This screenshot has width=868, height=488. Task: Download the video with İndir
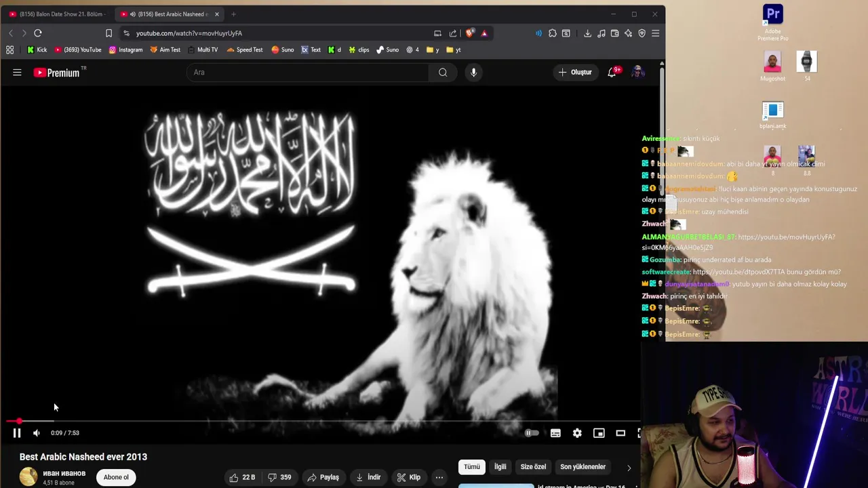(x=368, y=477)
